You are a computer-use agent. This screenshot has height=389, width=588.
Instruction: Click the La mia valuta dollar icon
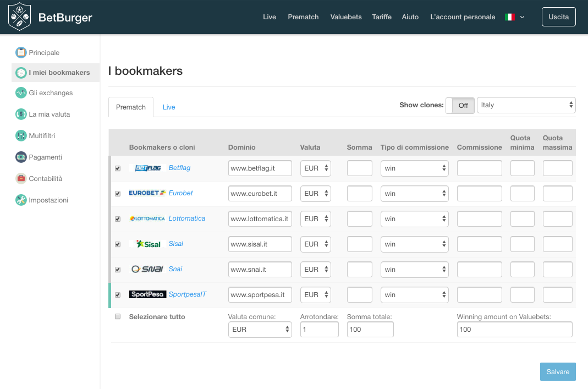point(21,114)
